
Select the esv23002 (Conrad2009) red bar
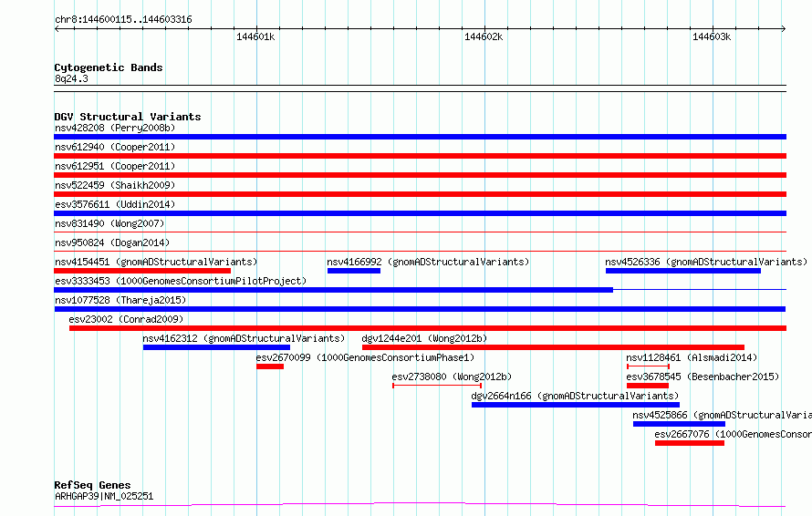click(428, 328)
